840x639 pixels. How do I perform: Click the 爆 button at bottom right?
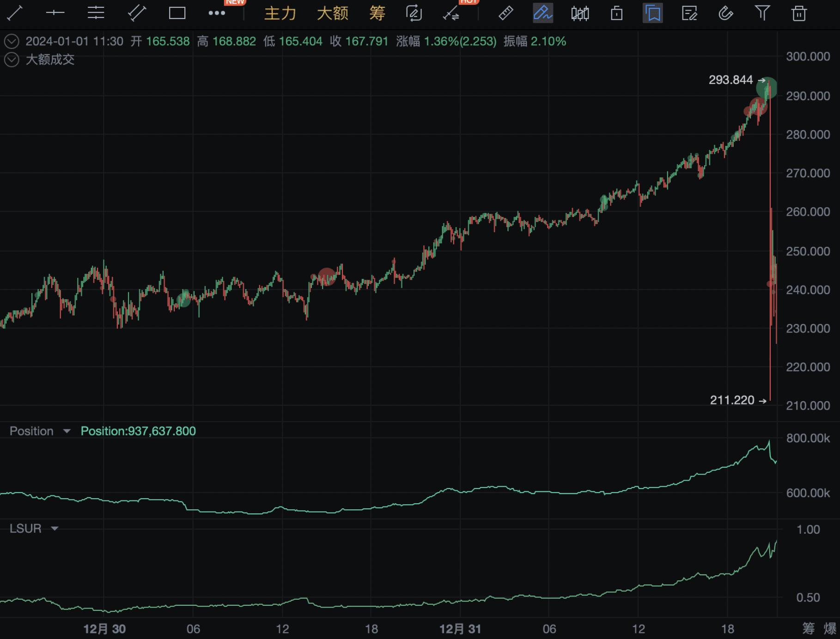pos(830,628)
